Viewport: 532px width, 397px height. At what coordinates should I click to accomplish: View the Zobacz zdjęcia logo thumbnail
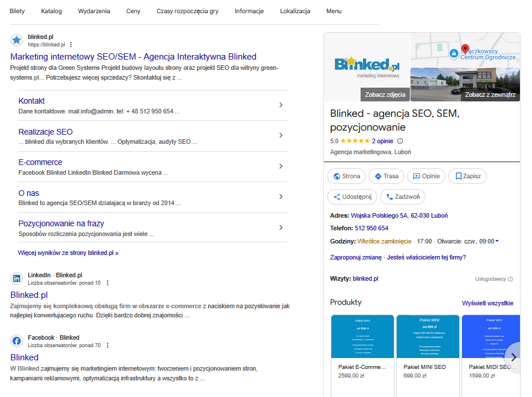pos(367,67)
